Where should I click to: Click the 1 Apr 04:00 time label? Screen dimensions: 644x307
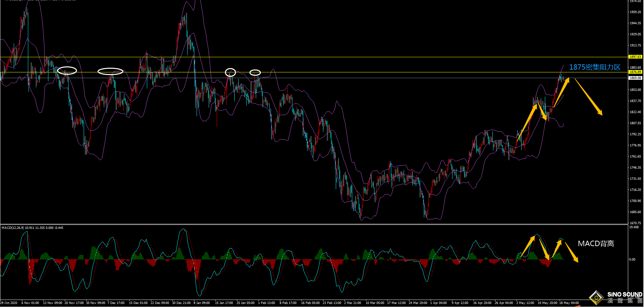(438, 303)
